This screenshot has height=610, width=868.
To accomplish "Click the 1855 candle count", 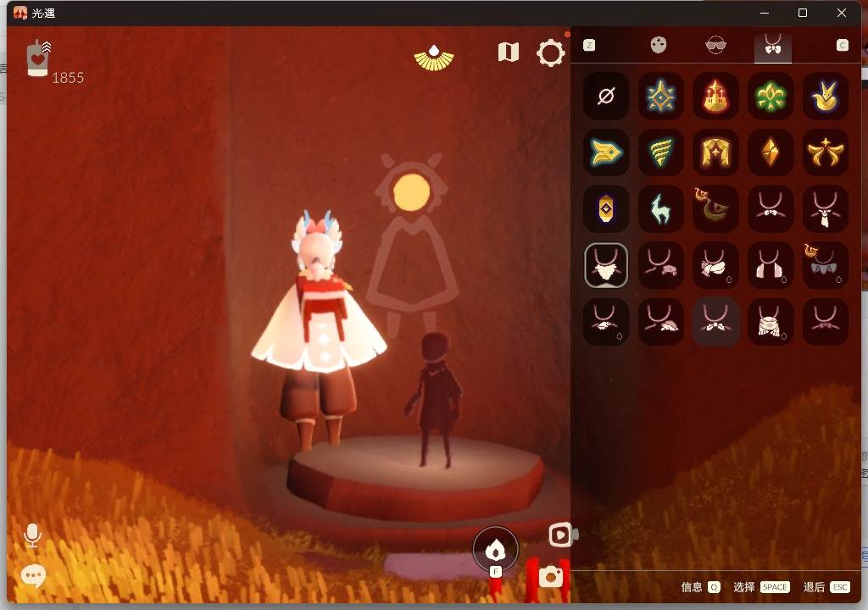I will click(x=68, y=77).
